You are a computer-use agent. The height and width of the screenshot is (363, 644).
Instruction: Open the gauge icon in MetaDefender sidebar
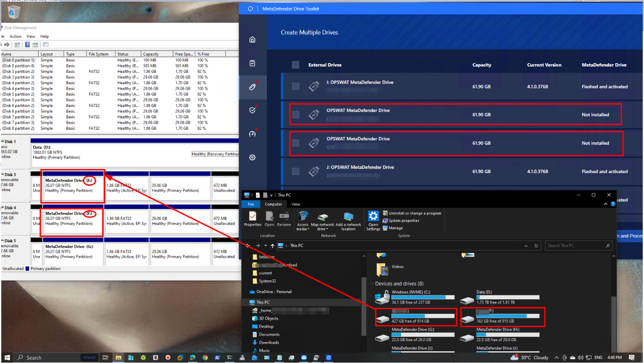coord(252,134)
